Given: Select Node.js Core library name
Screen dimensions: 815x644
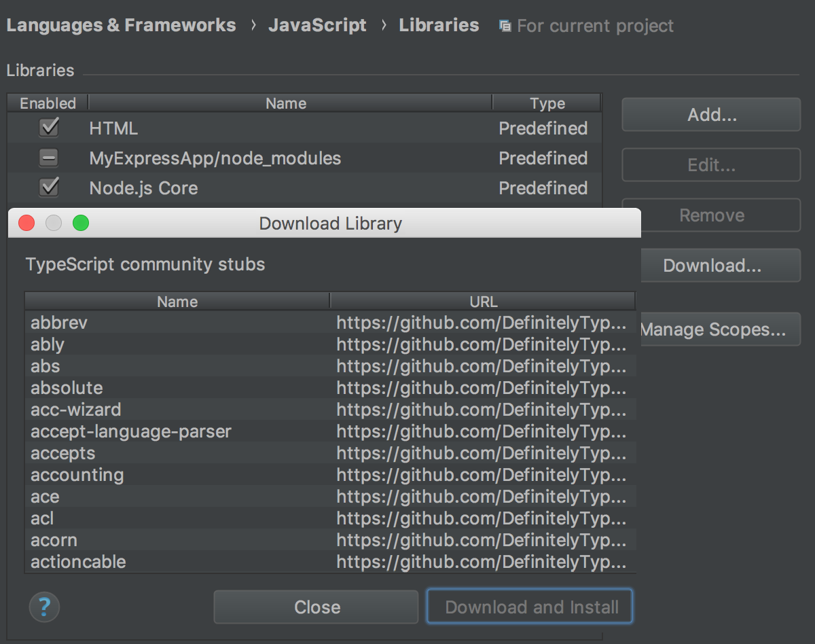Looking at the screenshot, I should (143, 188).
